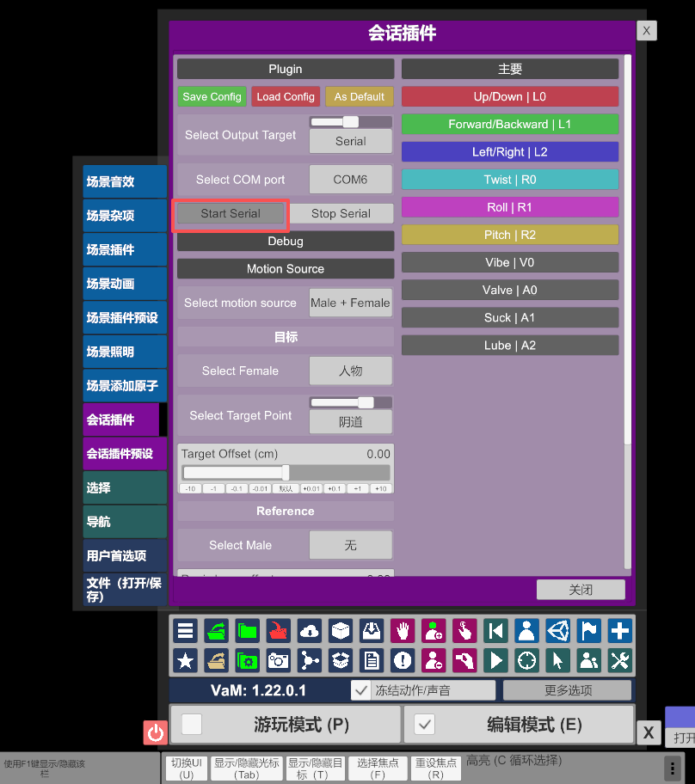Click the Load Config button
Screen dimensions: 695x784
(x=286, y=96)
